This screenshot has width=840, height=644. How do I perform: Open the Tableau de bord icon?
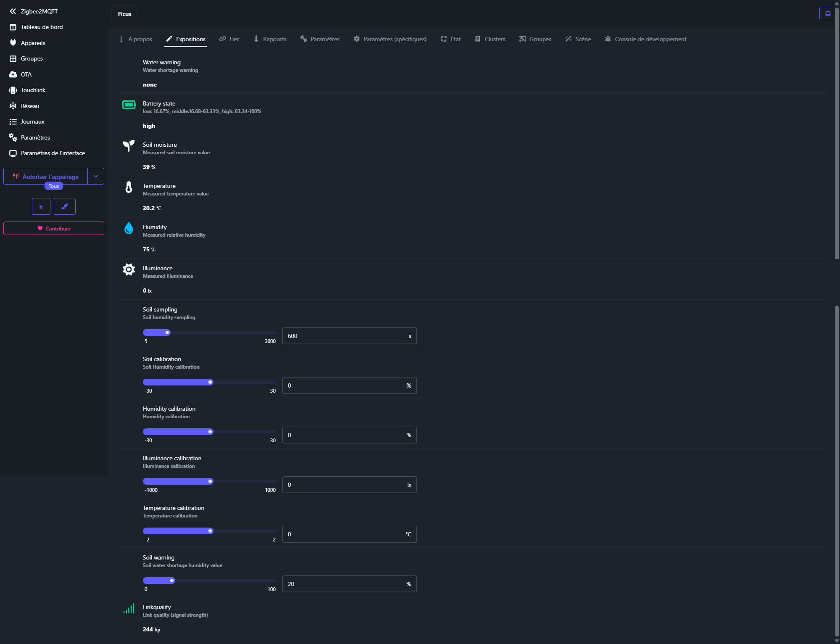click(x=13, y=27)
